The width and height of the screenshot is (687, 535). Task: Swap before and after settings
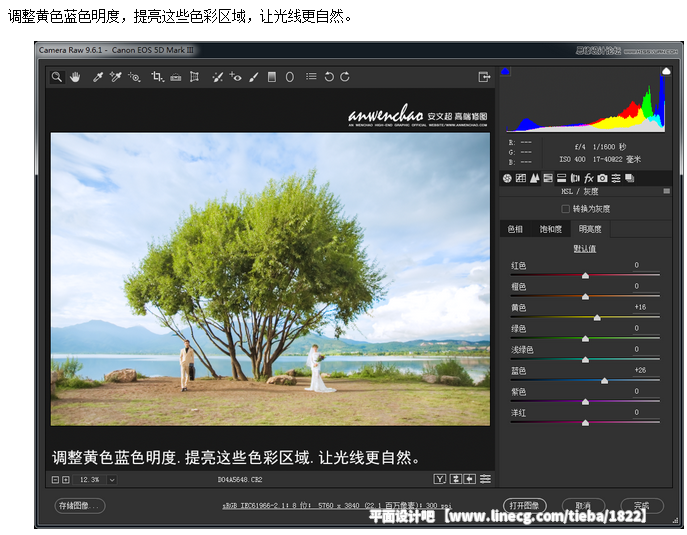[x=456, y=479]
